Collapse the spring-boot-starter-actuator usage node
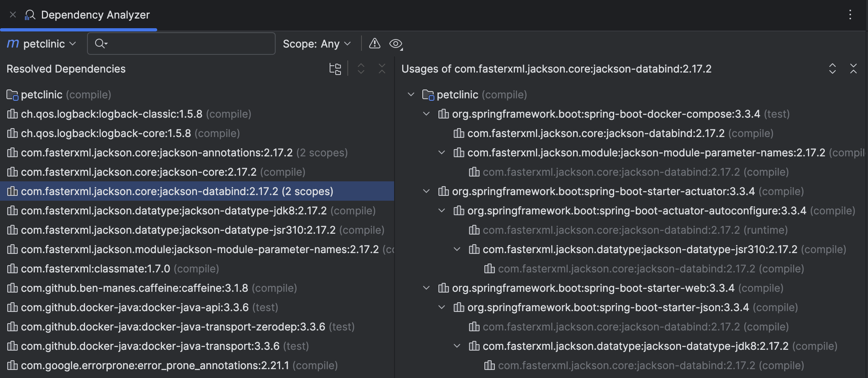The height and width of the screenshot is (378, 868). tap(426, 191)
